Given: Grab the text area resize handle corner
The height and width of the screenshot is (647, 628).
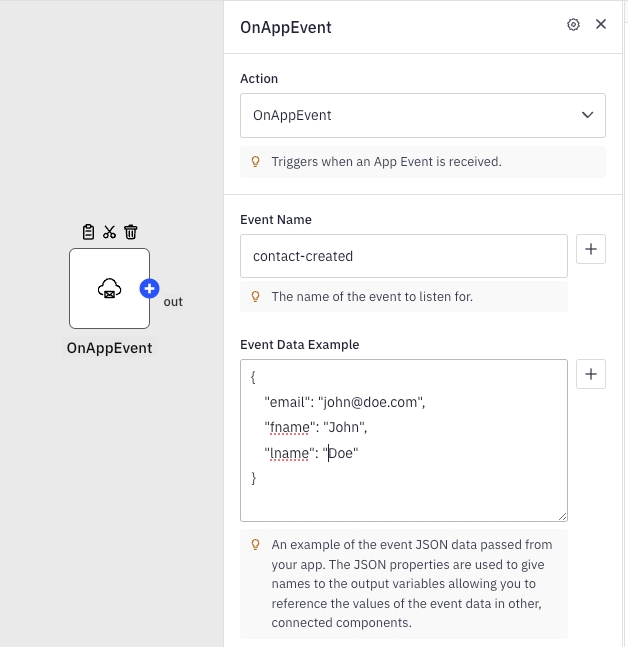Looking at the screenshot, I should point(562,516).
